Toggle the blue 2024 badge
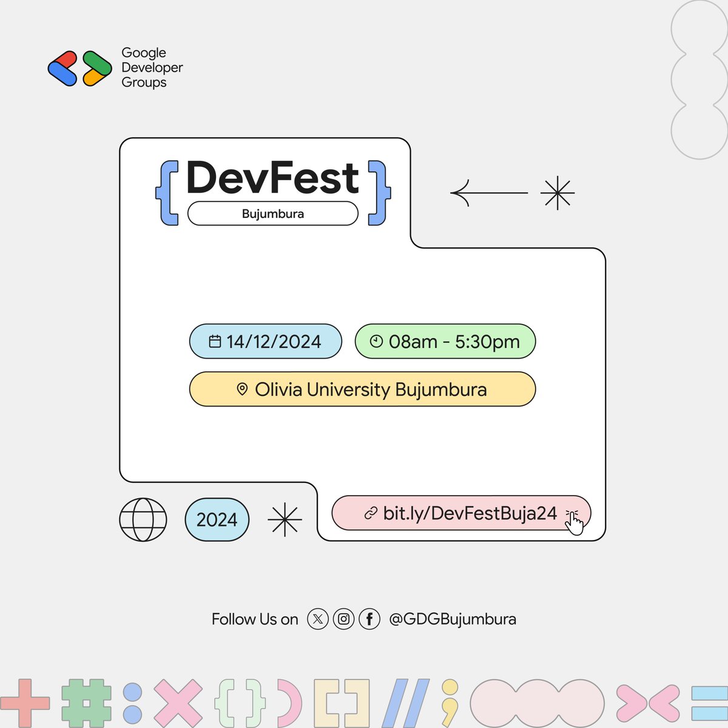Screen dimensions: 728x728 (x=217, y=519)
